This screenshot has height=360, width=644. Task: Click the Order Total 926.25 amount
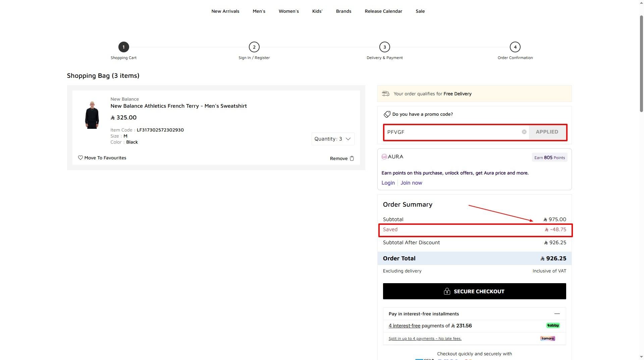tap(553, 258)
